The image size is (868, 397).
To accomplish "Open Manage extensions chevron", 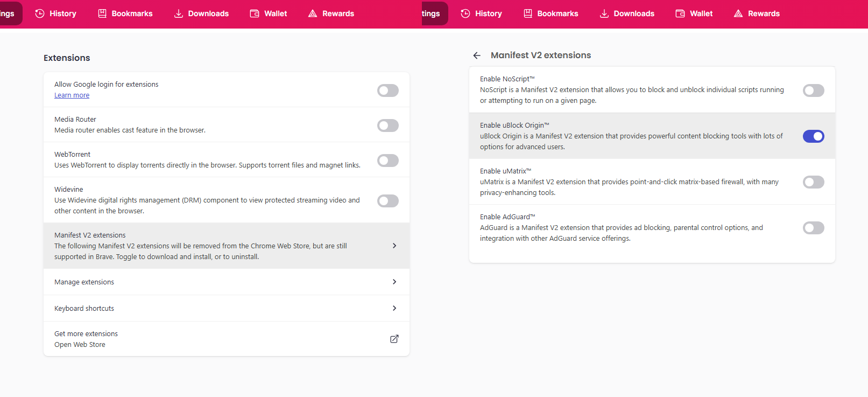I will 394,282.
